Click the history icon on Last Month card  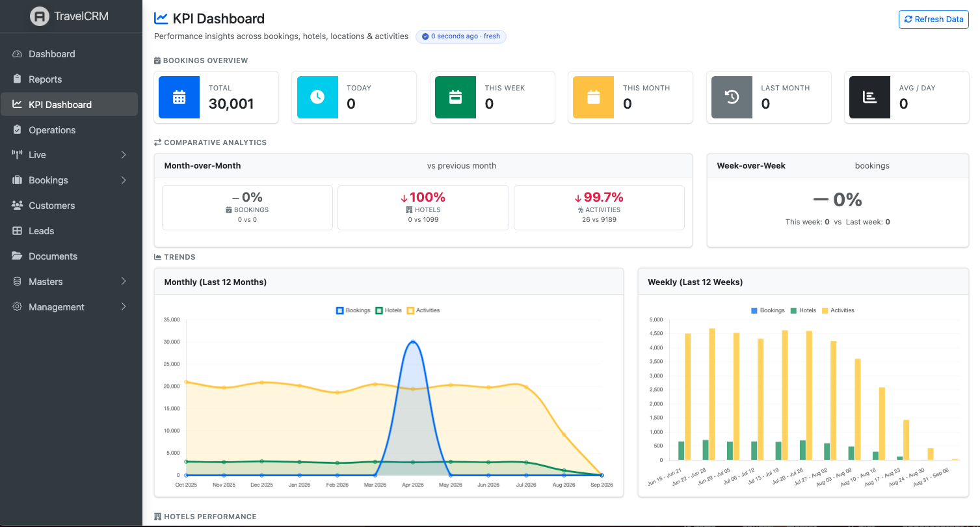click(x=732, y=97)
